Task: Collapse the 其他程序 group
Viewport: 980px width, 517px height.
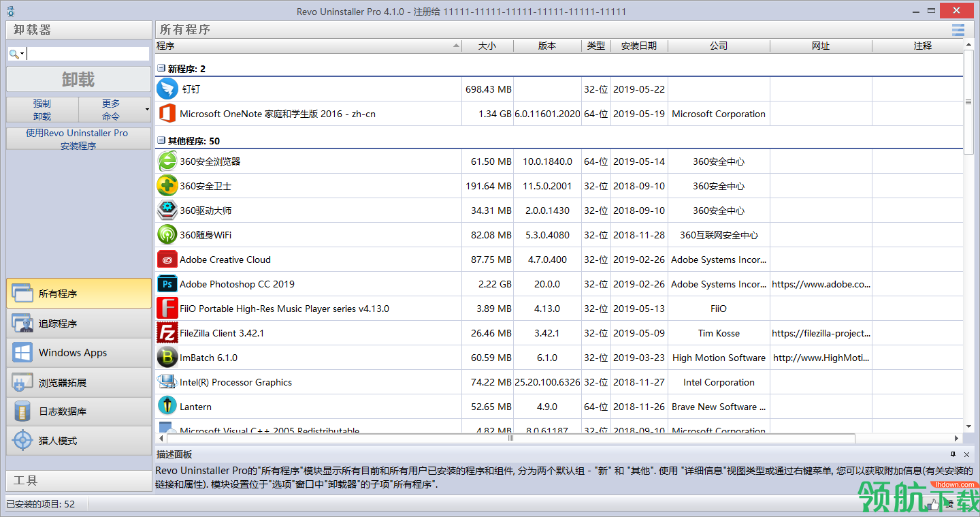Action: click(x=161, y=141)
